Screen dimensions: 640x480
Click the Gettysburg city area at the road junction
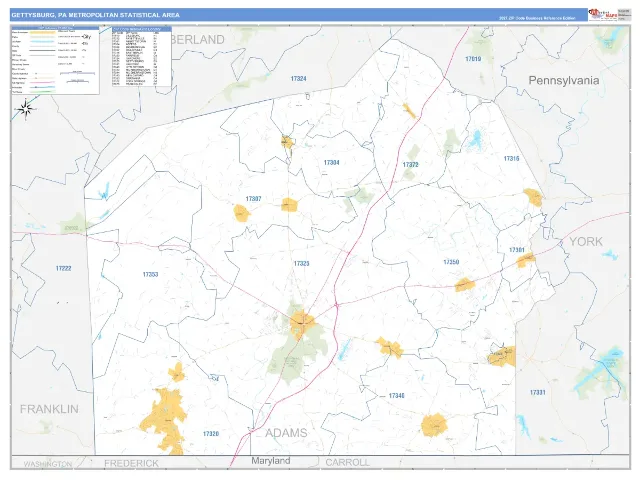[x=302, y=322]
